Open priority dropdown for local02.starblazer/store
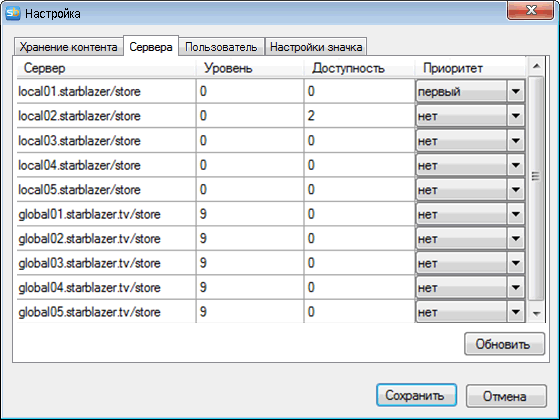 click(516, 116)
